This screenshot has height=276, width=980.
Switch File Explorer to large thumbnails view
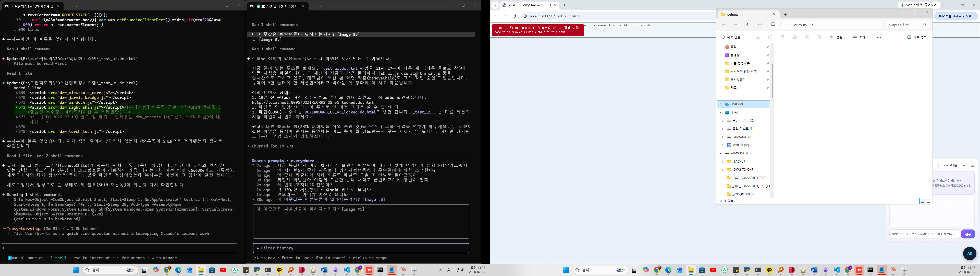(929, 201)
